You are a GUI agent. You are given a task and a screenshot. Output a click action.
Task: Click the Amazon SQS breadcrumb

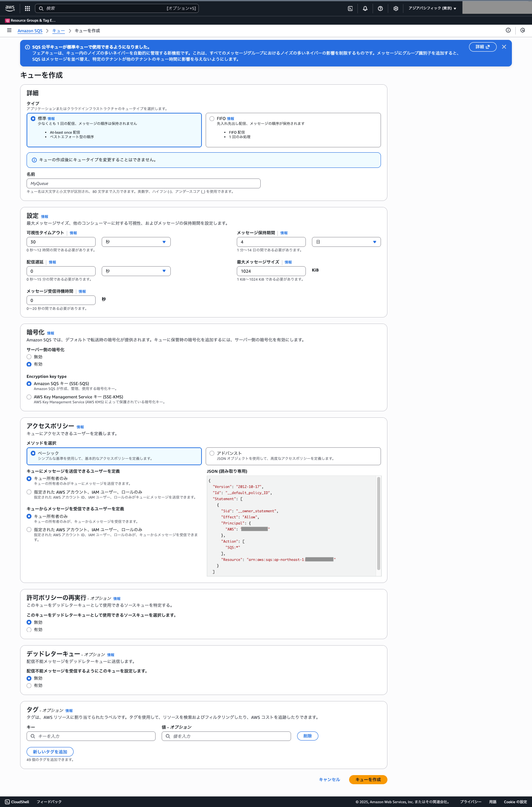click(30, 31)
